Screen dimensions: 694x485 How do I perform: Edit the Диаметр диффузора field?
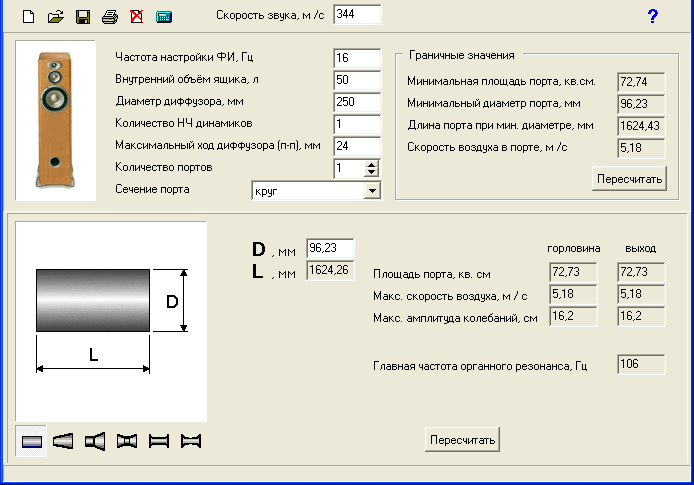[x=357, y=102]
